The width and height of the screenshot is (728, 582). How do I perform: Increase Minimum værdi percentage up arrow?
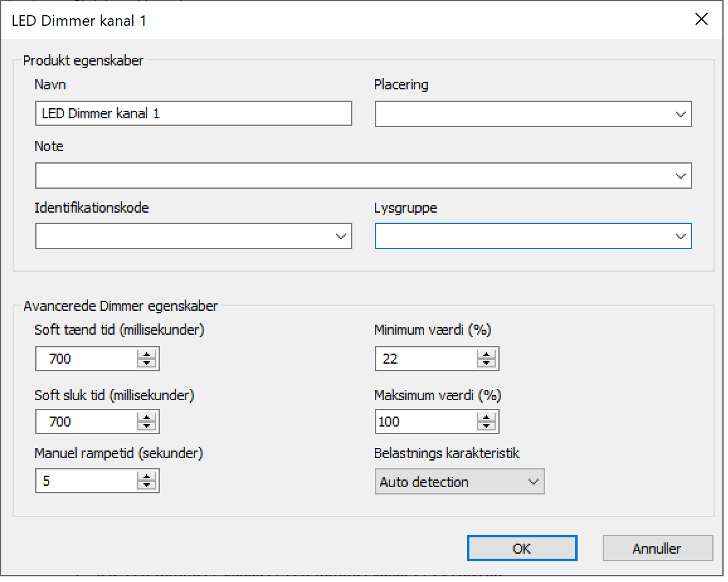(486, 355)
